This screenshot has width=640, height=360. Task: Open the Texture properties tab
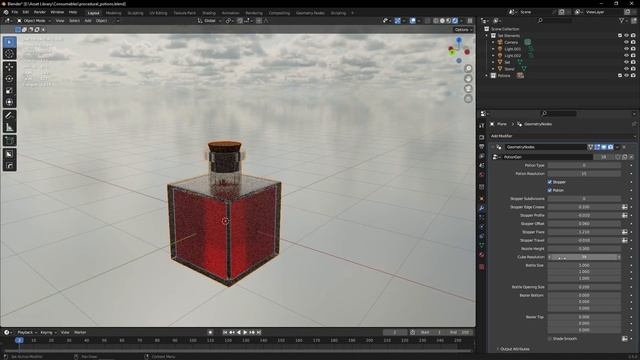click(482, 267)
